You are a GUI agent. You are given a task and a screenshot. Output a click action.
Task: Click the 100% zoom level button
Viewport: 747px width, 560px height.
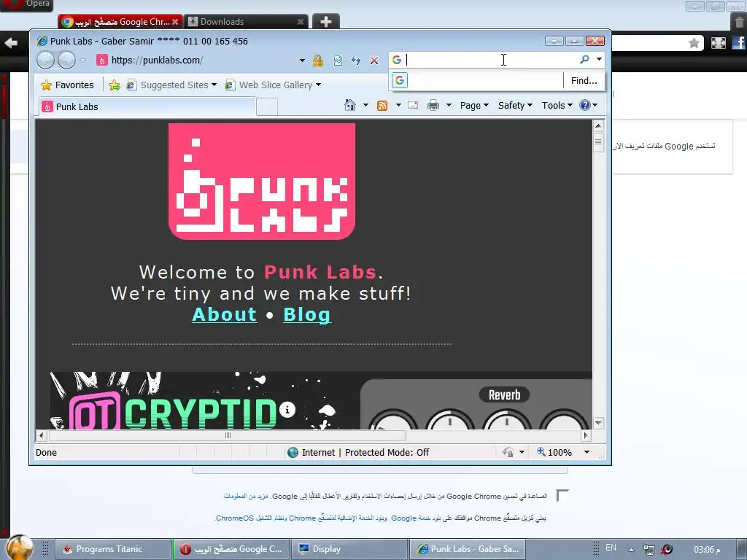(554, 452)
